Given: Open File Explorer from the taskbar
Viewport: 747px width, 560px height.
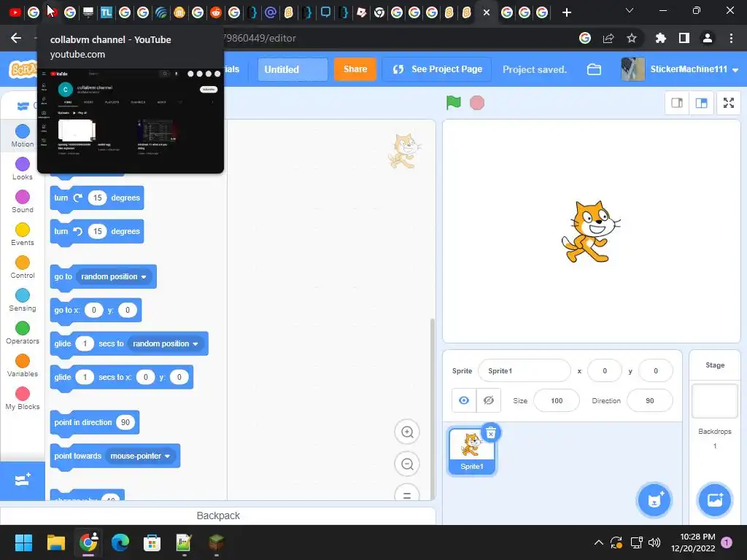Looking at the screenshot, I should [55, 542].
